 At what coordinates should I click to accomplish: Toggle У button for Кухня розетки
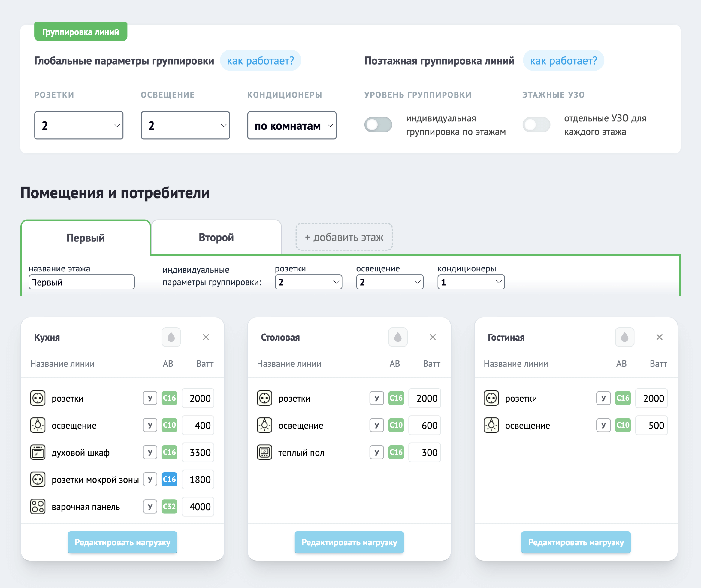pos(150,398)
